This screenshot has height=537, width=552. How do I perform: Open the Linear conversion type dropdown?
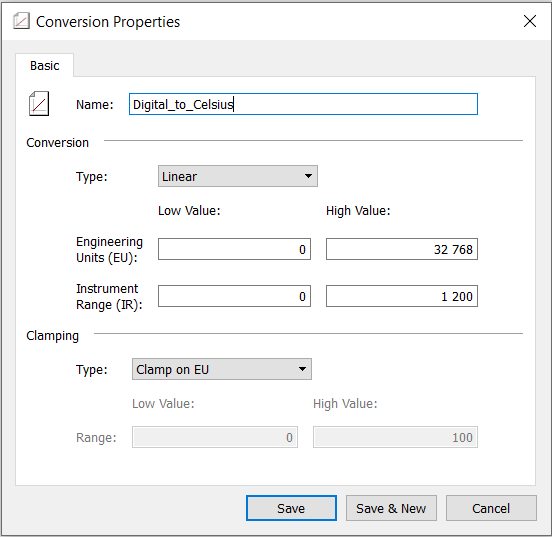(x=238, y=176)
